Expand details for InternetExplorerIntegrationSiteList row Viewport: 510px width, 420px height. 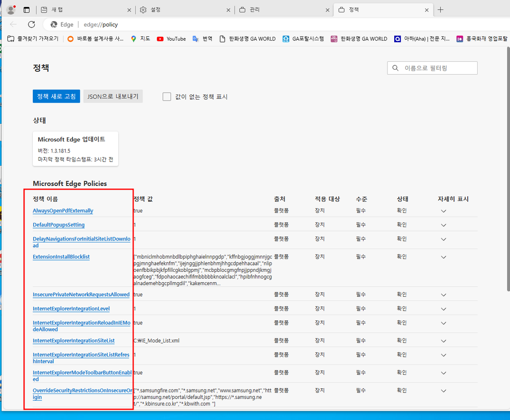pyautogui.click(x=443, y=341)
